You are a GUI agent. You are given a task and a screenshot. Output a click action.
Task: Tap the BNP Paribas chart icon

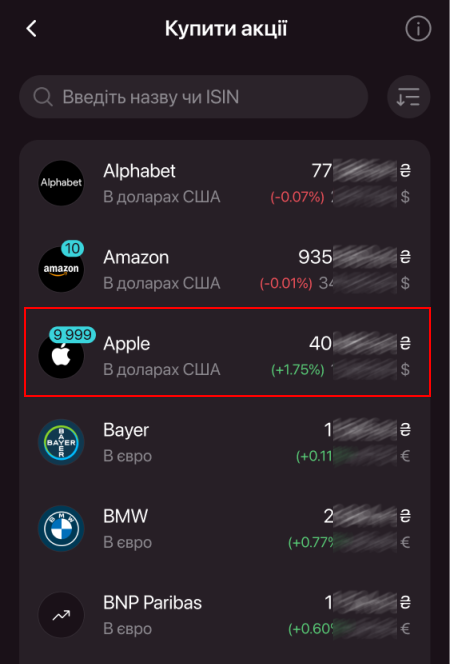click(x=61, y=615)
